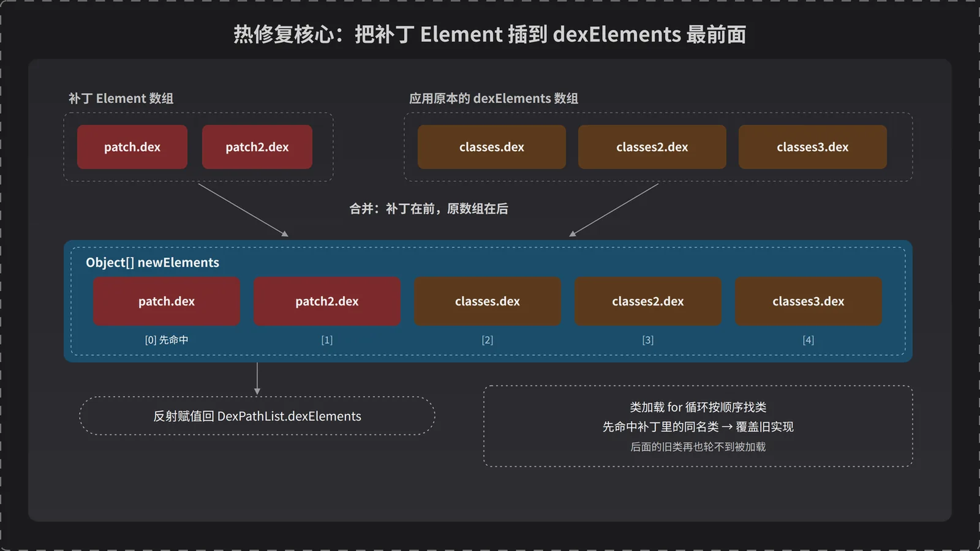Click the [3] index label

pyautogui.click(x=648, y=340)
